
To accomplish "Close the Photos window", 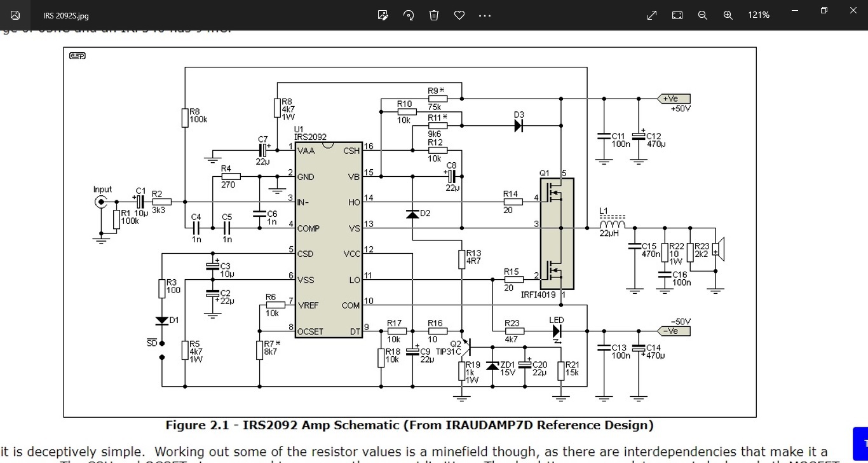I will point(853,11).
